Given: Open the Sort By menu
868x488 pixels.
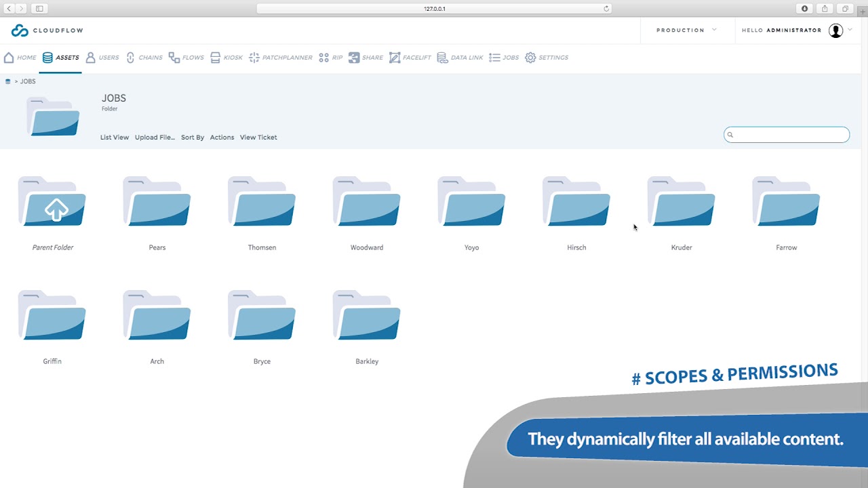Looking at the screenshot, I should tap(193, 138).
